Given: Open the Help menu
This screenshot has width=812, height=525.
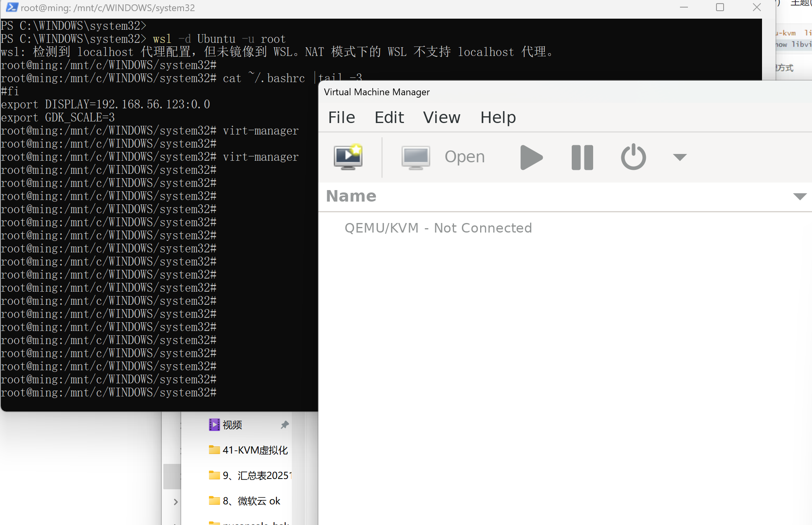Looking at the screenshot, I should click(498, 117).
